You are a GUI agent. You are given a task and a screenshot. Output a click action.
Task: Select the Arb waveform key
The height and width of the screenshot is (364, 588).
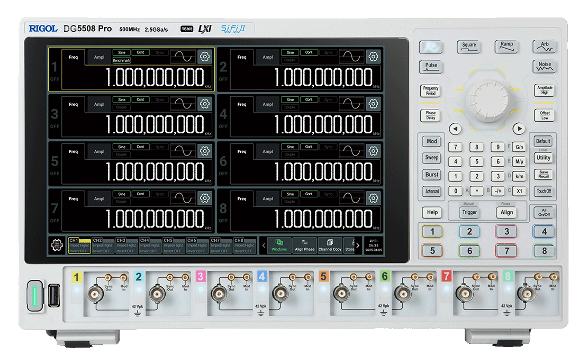(x=544, y=47)
